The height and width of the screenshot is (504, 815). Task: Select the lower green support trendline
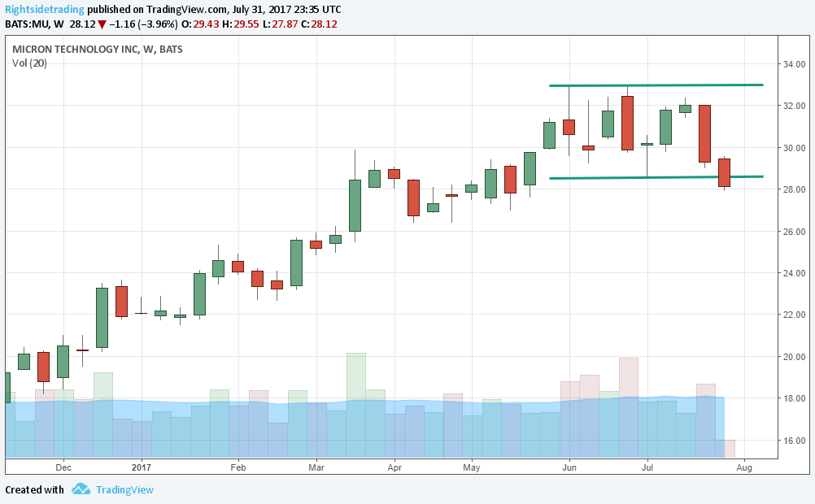point(656,177)
